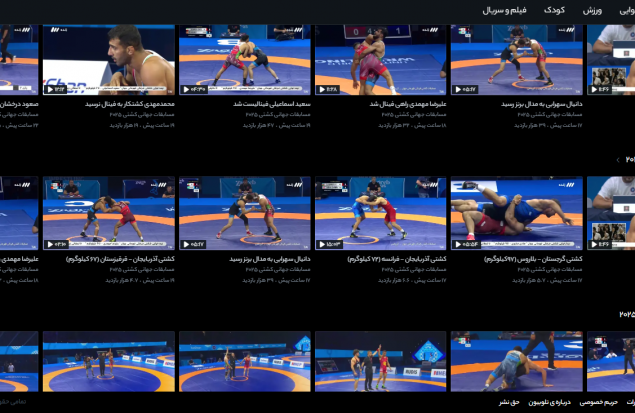This screenshot has width=635, height=413.
Task: Expand the 2025 section with chevron arrow
Action: 618,160
